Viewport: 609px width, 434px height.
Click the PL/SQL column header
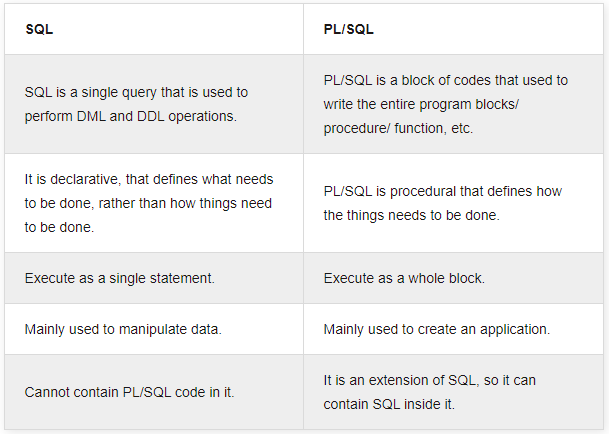[x=348, y=30]
